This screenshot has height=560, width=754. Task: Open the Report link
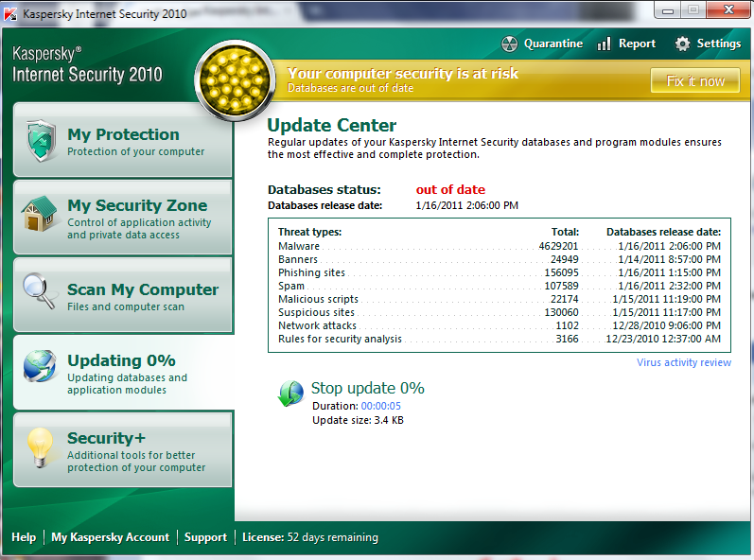point(637,44)
